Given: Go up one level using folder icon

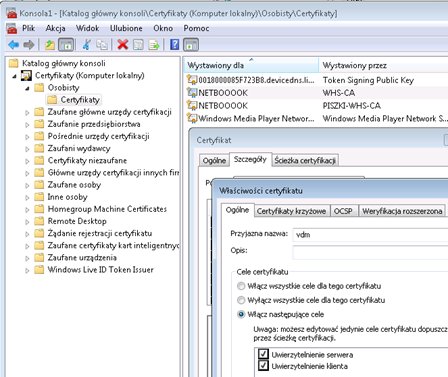Looking at the screenshot, I should coord(50,45).
